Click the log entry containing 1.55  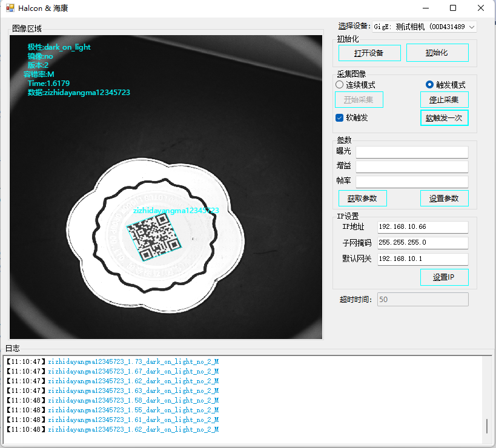[x=113, y=410]
